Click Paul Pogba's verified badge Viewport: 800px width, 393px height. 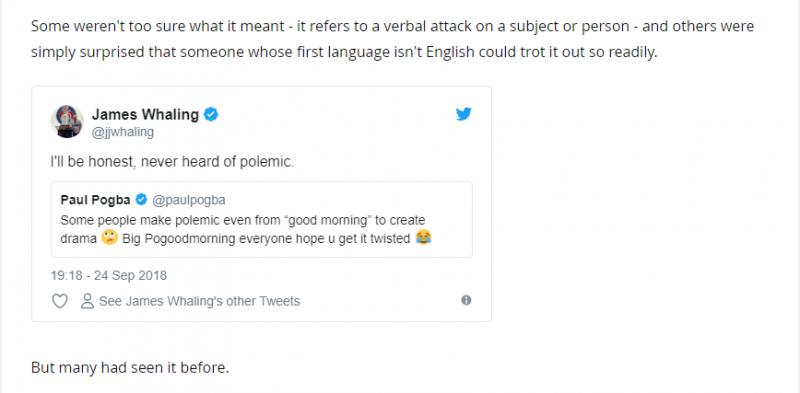[x=141, y=200]
